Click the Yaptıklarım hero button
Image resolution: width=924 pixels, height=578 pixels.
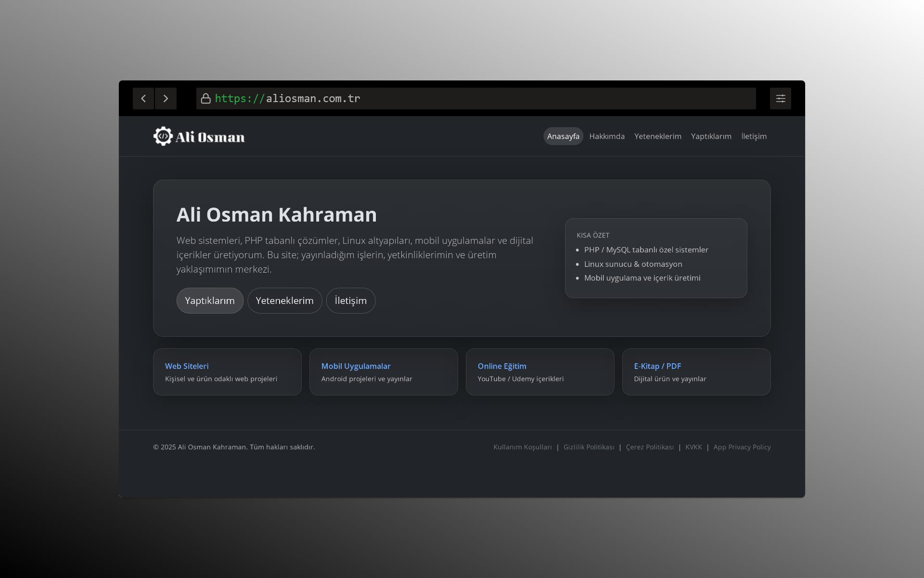[x=209, y=301]
